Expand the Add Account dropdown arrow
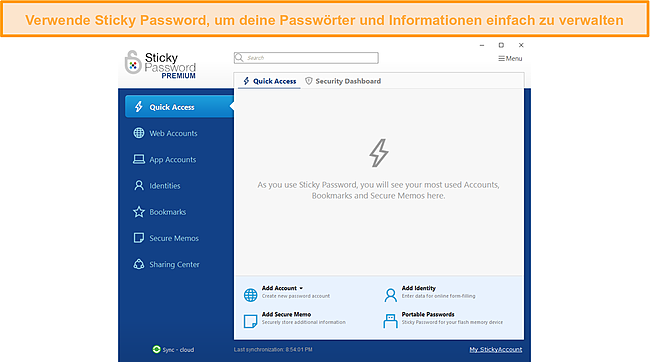This screenshot has width=650, height=362. [301, 288]
